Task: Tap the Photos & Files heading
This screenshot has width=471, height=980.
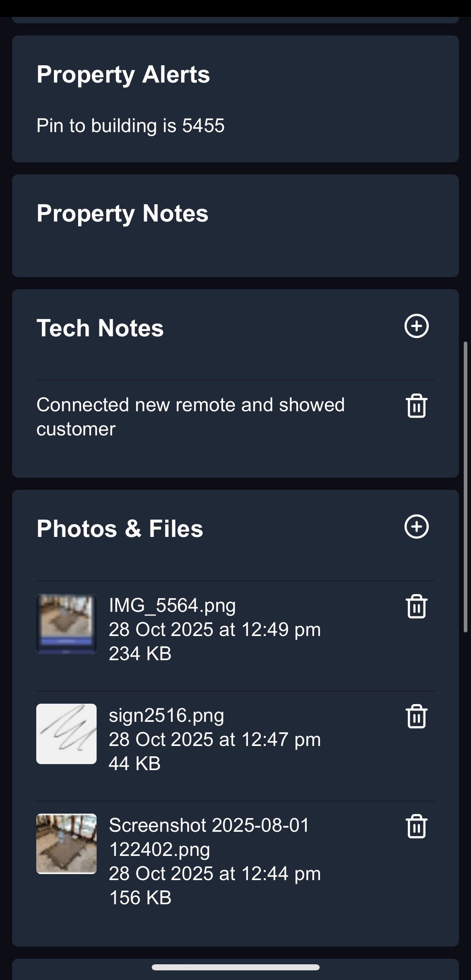Action: coord(120,528)
